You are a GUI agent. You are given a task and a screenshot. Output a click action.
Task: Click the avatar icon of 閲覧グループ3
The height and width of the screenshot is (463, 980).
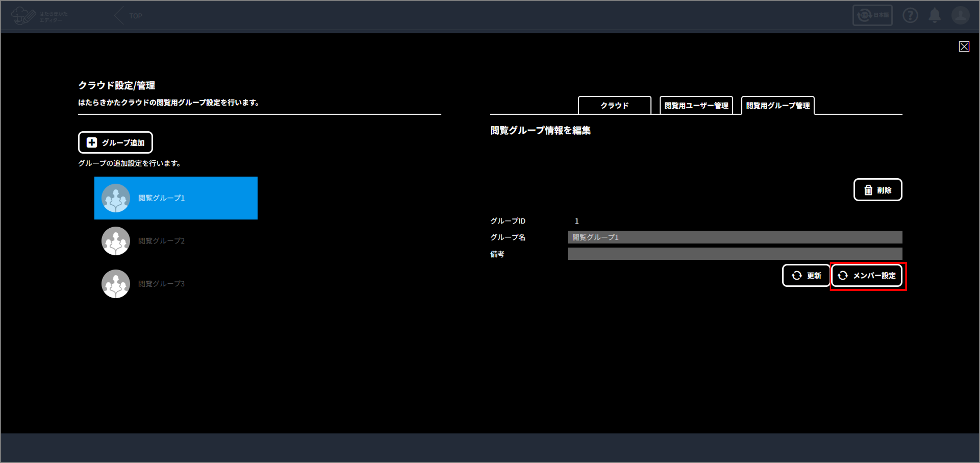pos(116,284)
